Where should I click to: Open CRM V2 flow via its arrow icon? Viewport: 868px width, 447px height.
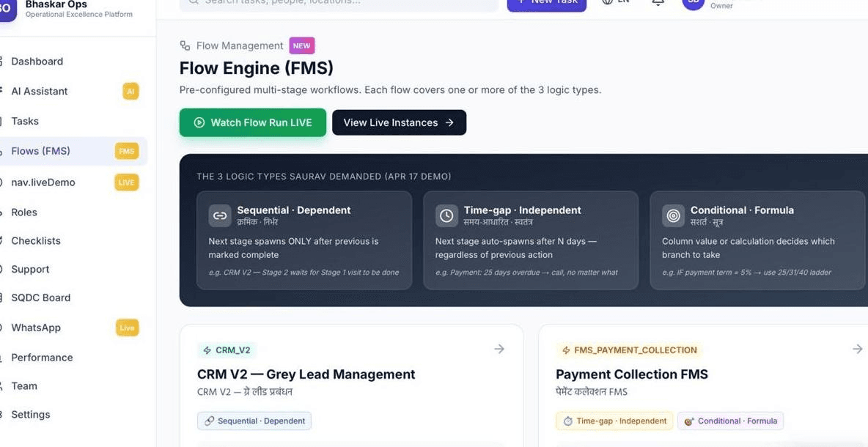499,349
